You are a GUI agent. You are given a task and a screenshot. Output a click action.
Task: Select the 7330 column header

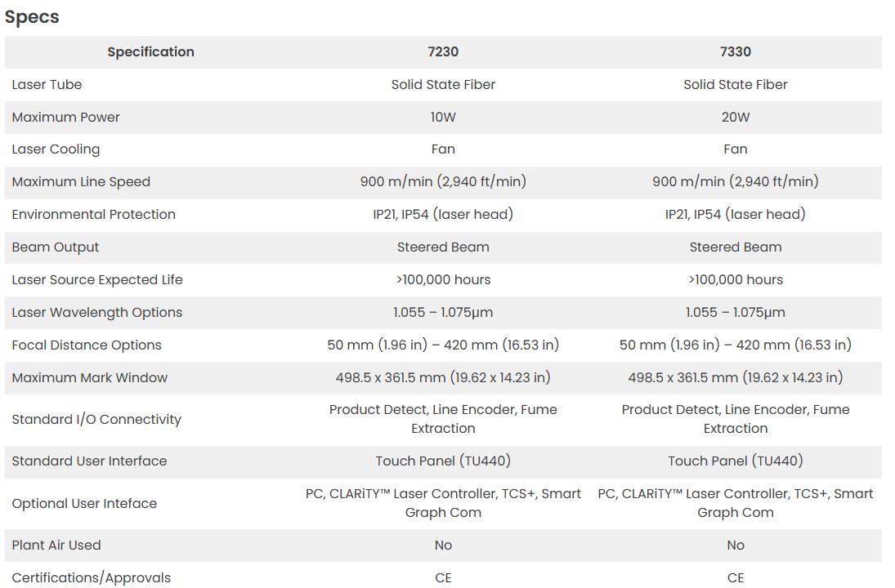click(735, 51)
